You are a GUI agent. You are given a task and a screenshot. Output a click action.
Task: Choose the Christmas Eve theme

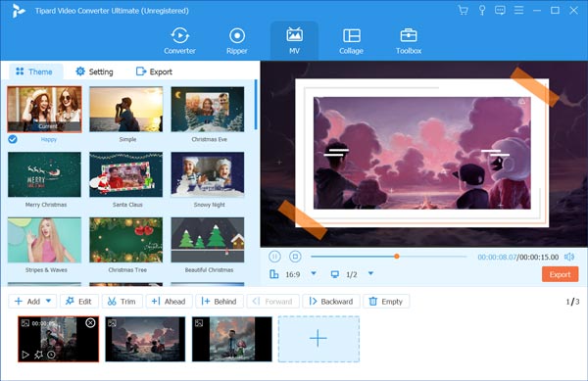point(208,109)
